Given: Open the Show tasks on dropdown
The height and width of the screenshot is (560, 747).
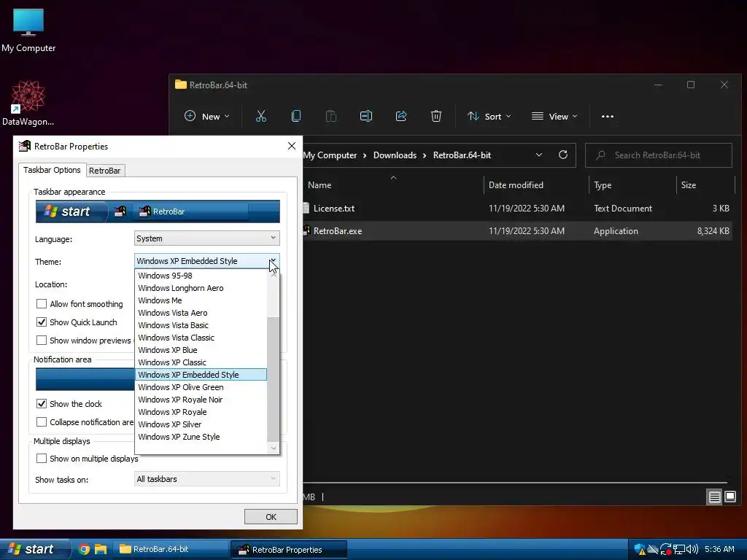Looking at the screenshot, I should tap(206, 479).
